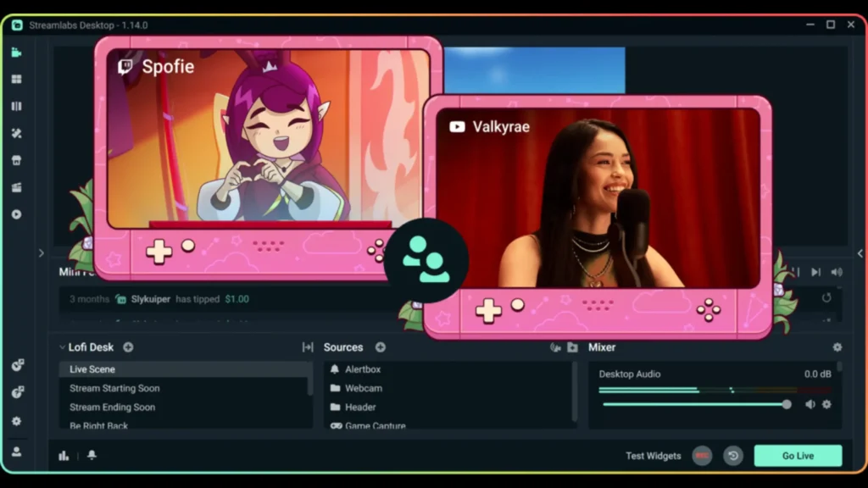
Task: Toggle the replay buffer button
Action: click(x=733, y=455)
